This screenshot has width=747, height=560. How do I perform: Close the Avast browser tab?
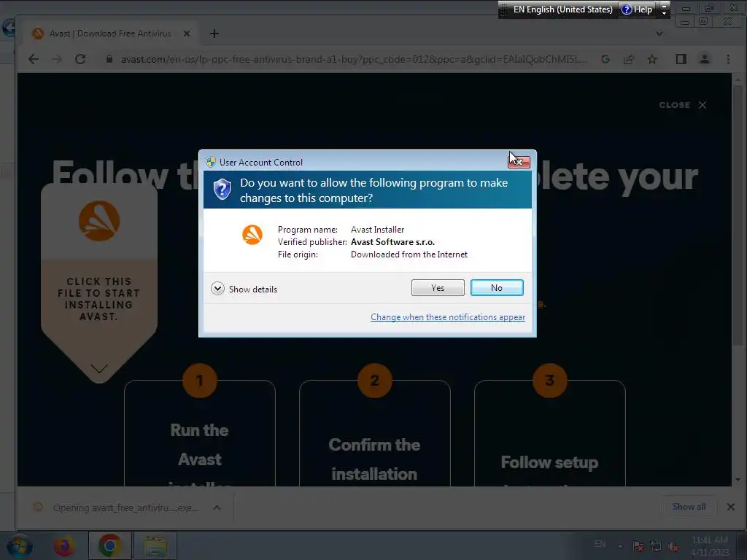point(187,34)
